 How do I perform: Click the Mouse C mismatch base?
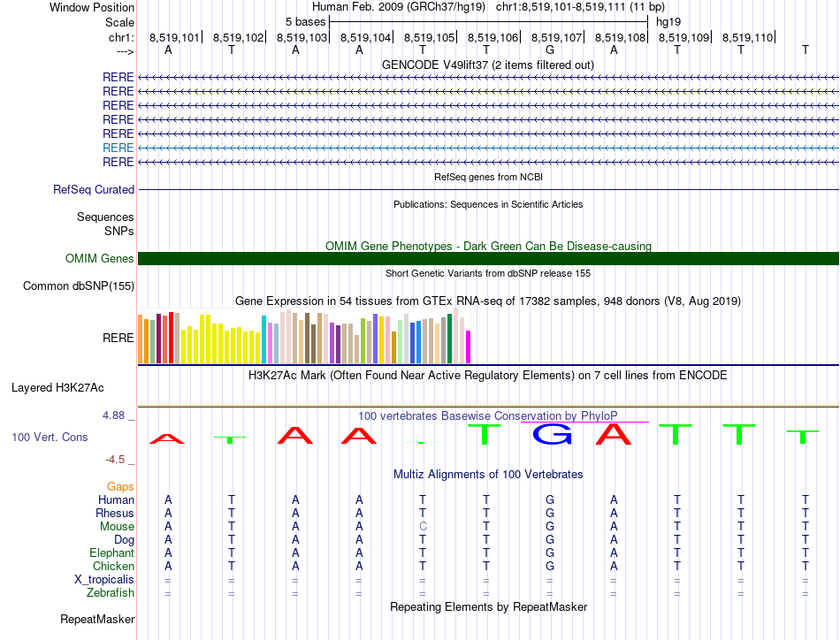click(x=423, y=527)
